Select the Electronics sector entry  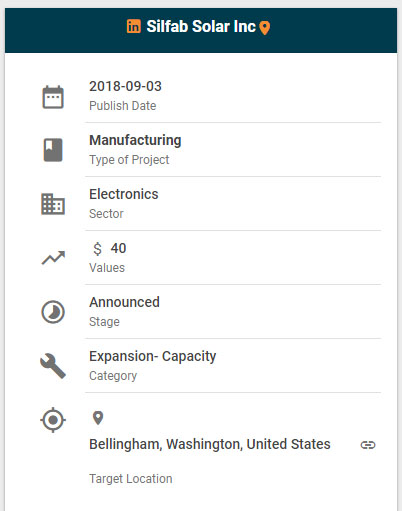[x=124, y=194]
